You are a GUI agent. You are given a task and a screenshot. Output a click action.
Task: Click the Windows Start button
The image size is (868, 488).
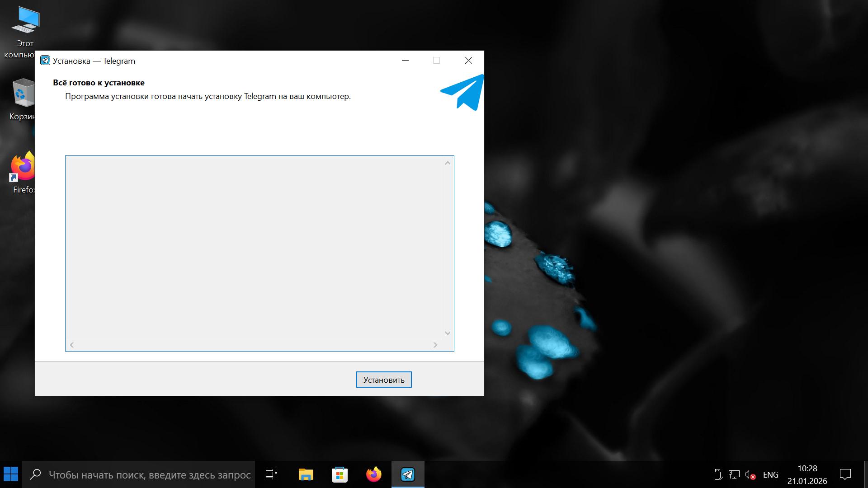coord(11,474)
